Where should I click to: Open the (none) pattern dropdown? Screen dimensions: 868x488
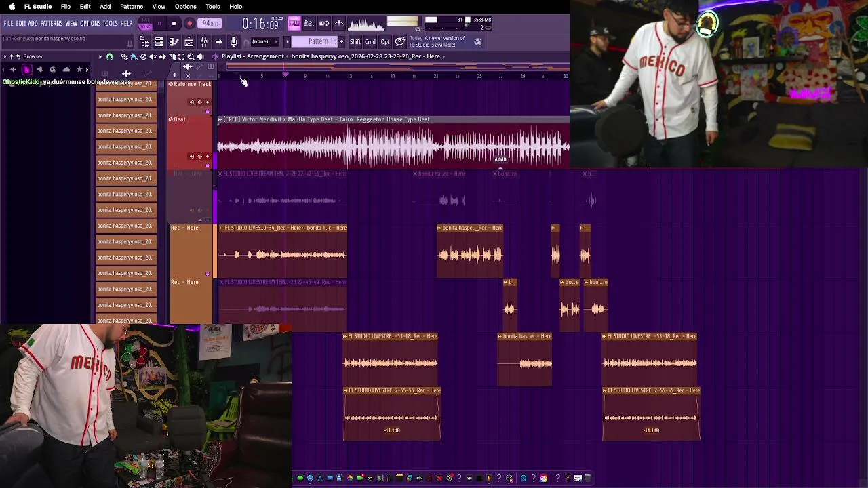264,41
